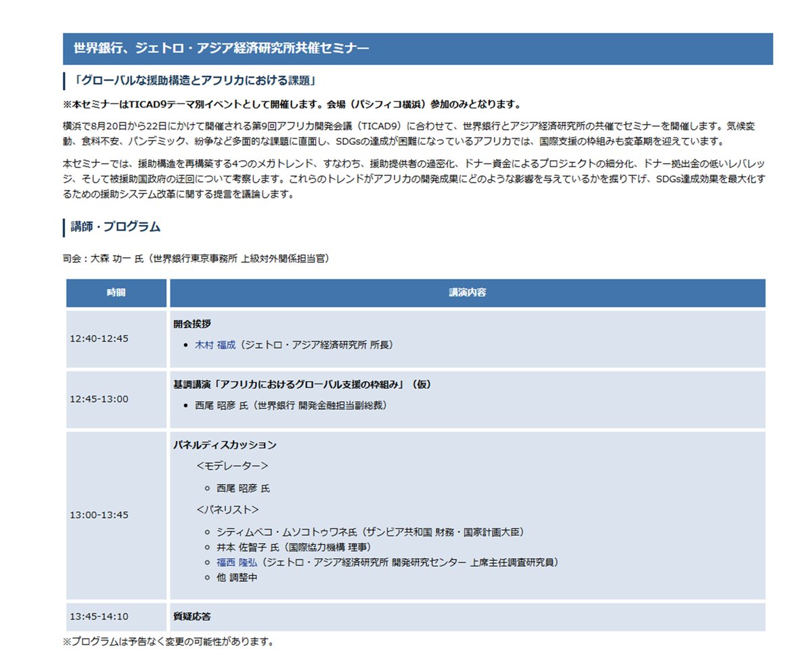Select panelist 井本 佐智子 氏 line
The width and height of the screenshot is (812, 671).
coord(294,547)
